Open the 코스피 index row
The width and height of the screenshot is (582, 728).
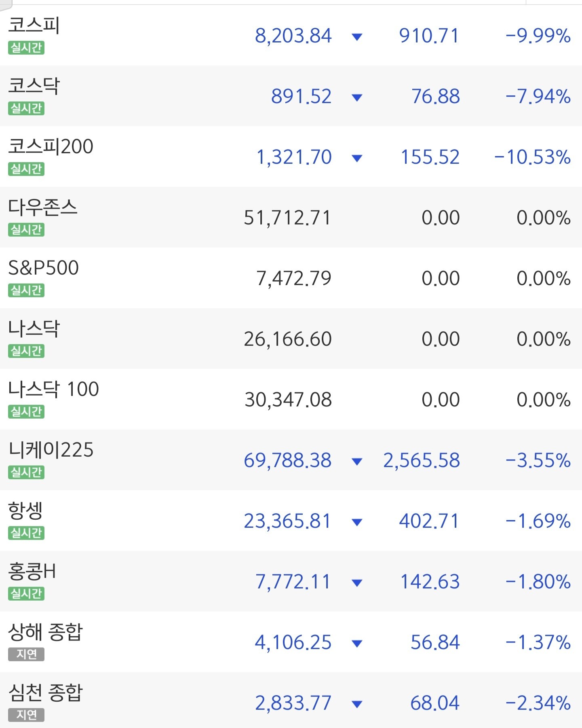[x=291, y=35]
